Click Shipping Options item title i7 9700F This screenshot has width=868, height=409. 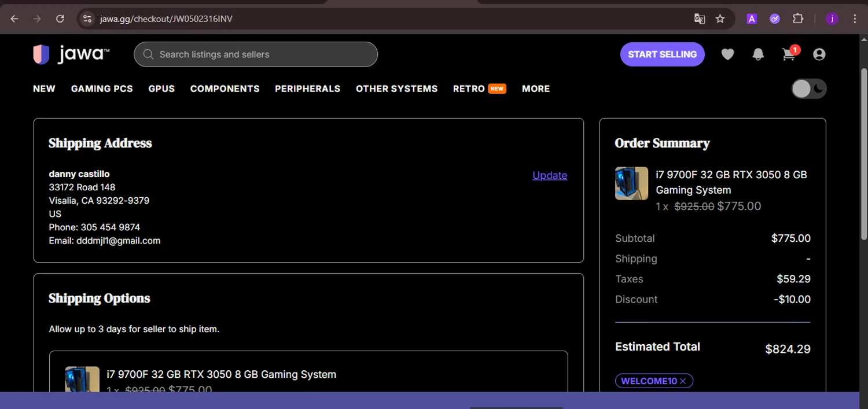221,374
